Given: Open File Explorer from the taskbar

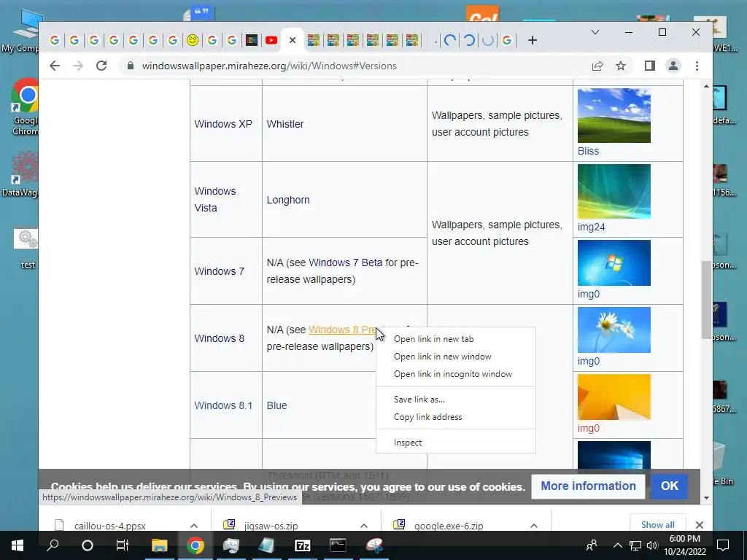Looking at the screenshot, I should coord(160,545).
